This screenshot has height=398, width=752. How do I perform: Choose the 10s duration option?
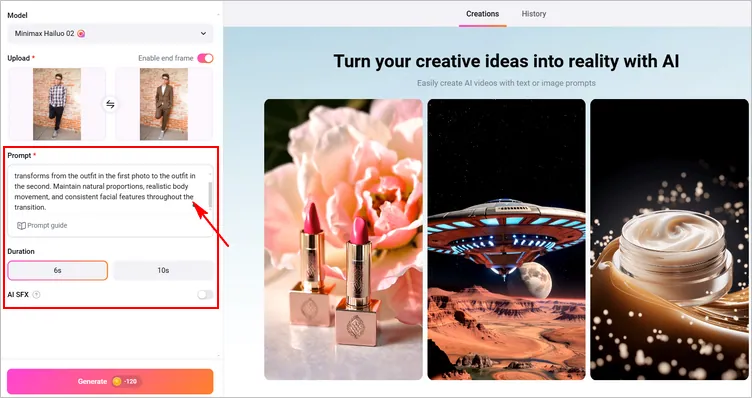tap(164, 270)
